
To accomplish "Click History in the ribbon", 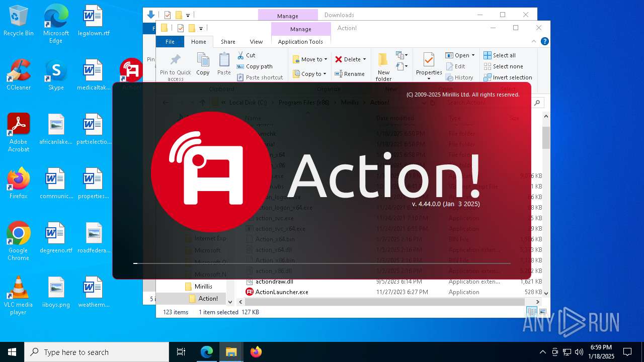I will pos(459,77).
